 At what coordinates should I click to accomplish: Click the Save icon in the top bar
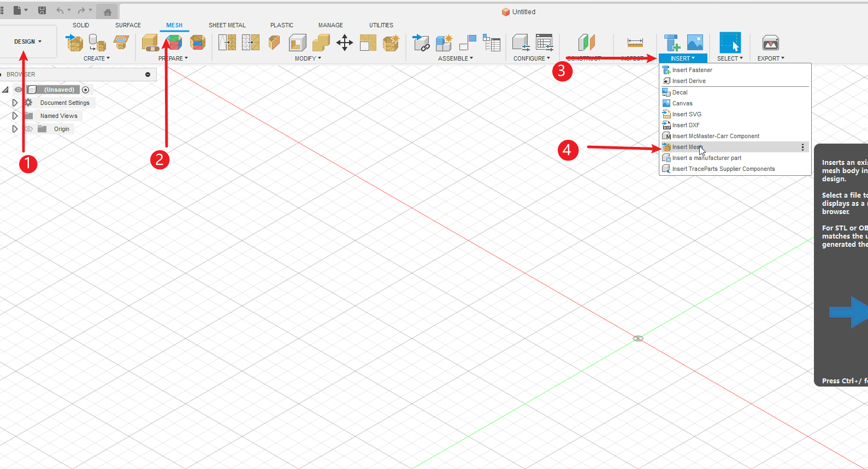click(x=42, y=10)
